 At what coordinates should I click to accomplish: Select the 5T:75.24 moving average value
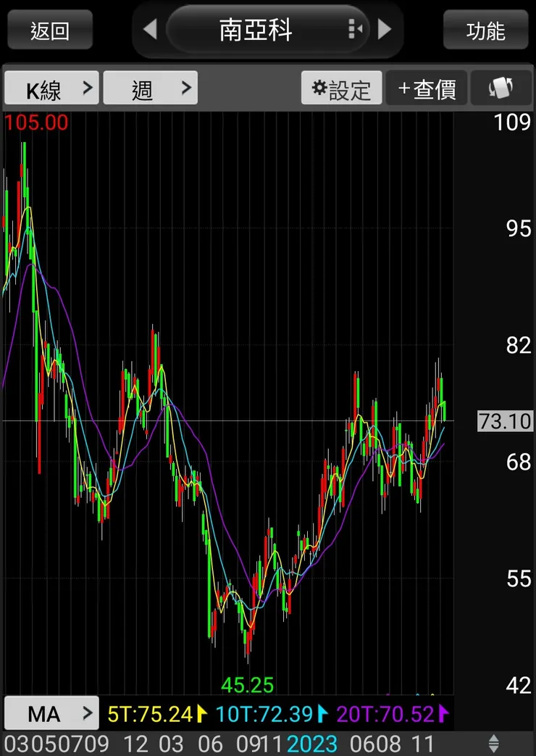(x=156, y=713)
